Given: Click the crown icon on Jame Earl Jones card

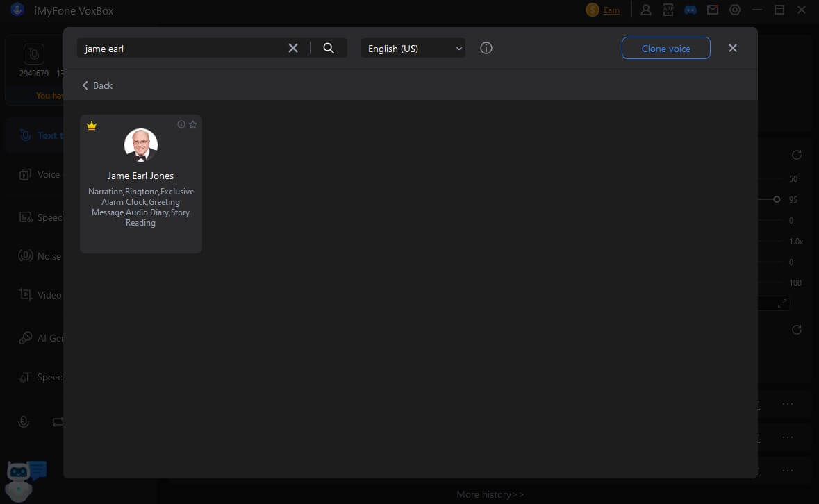Looking at the screenshot, I should click(92, 126).
